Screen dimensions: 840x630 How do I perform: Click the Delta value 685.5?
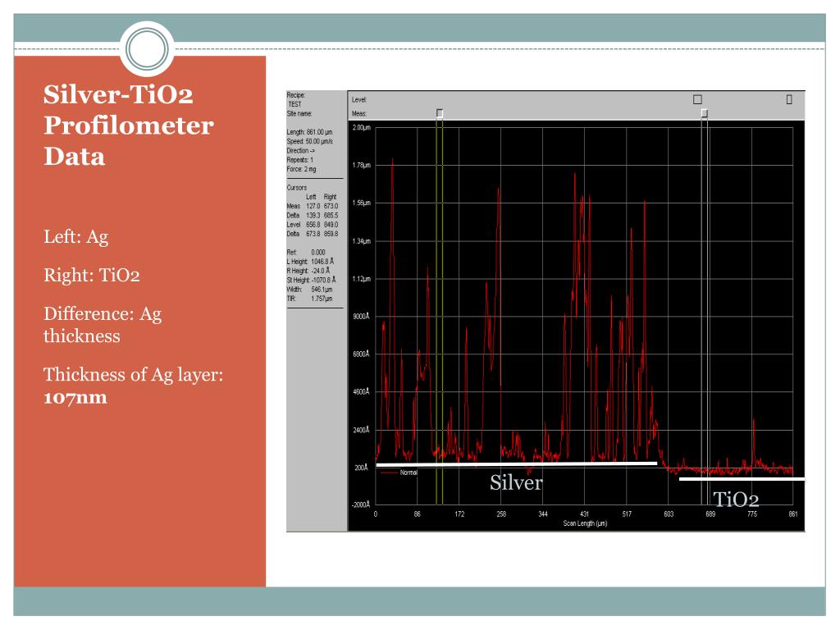(x=331, y=216)
